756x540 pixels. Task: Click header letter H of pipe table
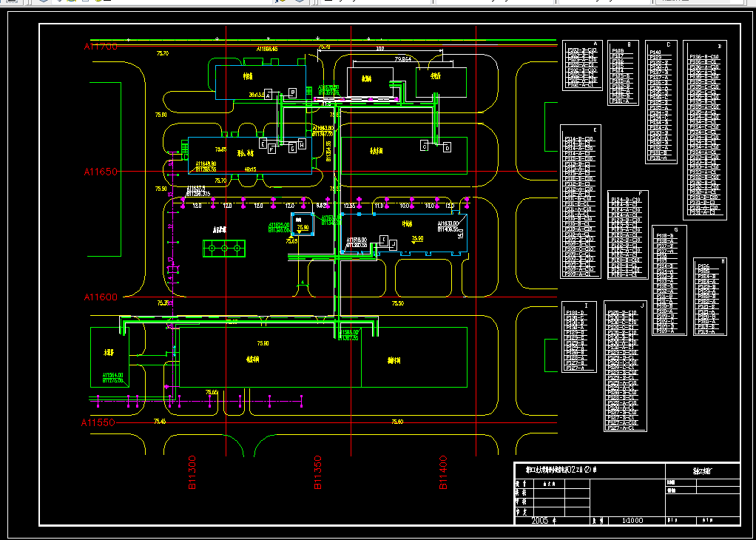click(723, 261)
